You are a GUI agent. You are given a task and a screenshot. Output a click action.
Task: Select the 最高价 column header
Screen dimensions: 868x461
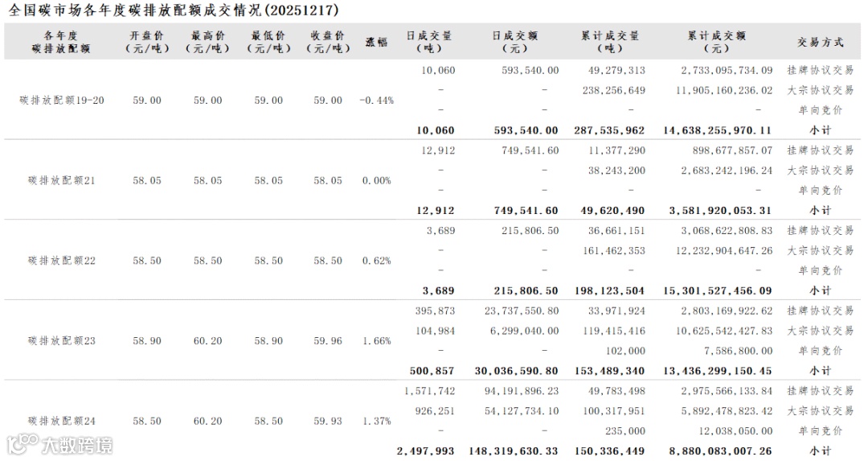point(207,42)
